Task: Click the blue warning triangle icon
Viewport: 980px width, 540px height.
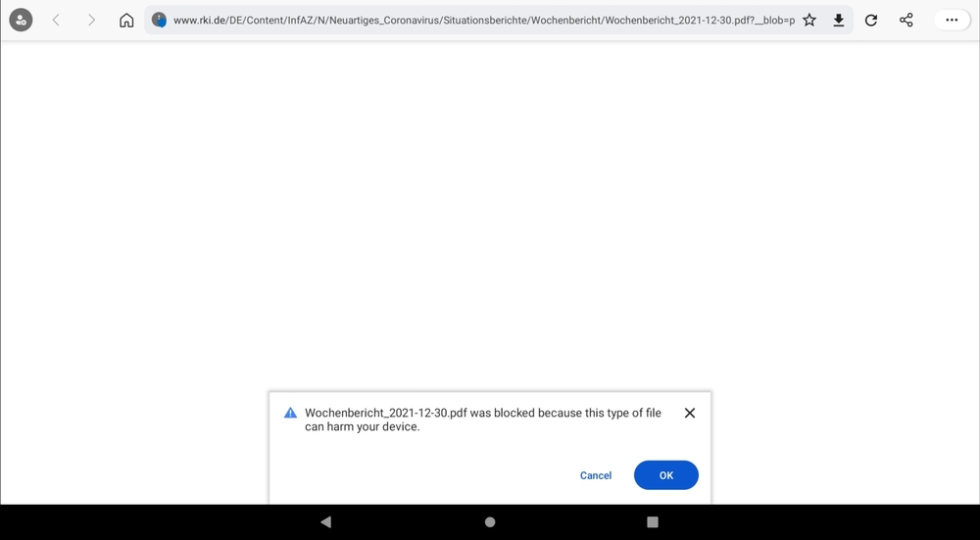Action: (x=291, y=413)
